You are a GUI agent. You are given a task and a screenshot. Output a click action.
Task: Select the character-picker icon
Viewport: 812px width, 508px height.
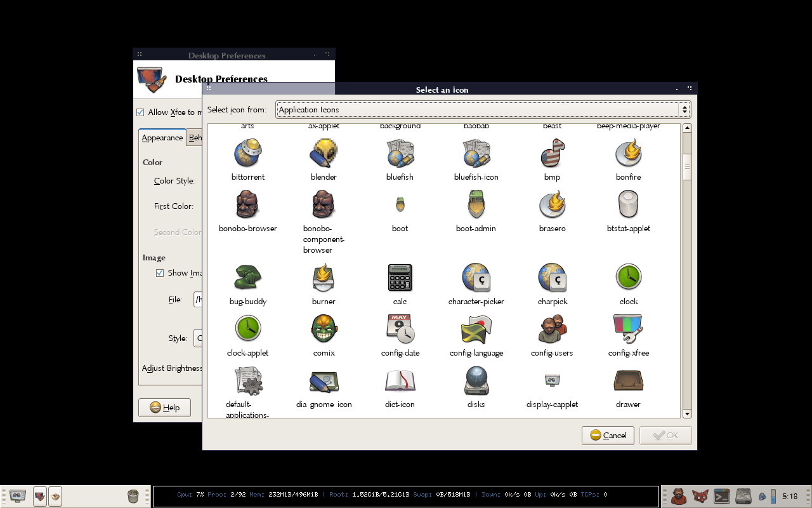(476, 278)
